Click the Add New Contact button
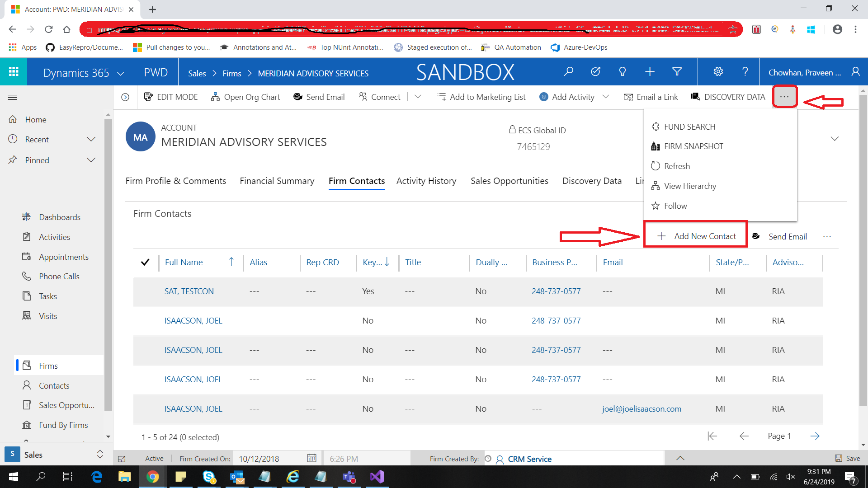Screen dimensions: 868x488 coord(696,236)
